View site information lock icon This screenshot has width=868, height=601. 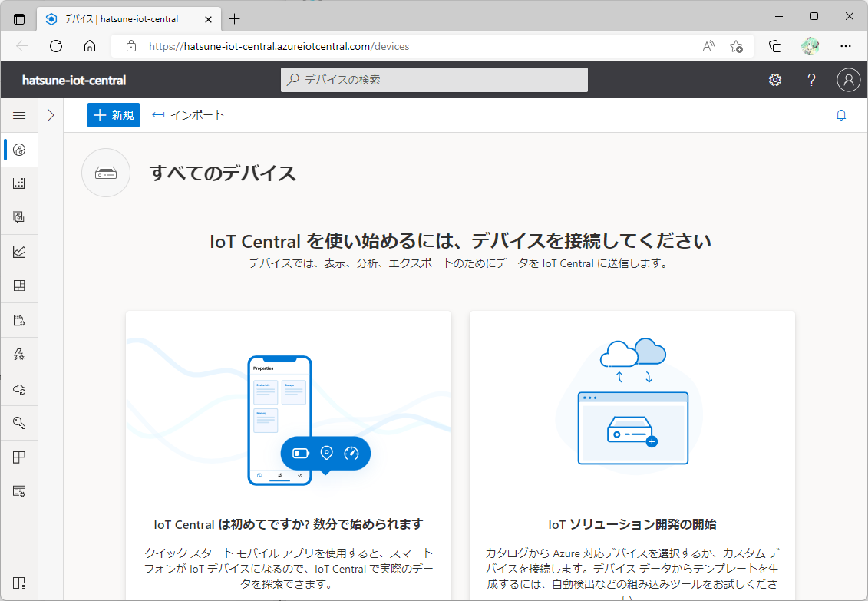coord(131,46)
